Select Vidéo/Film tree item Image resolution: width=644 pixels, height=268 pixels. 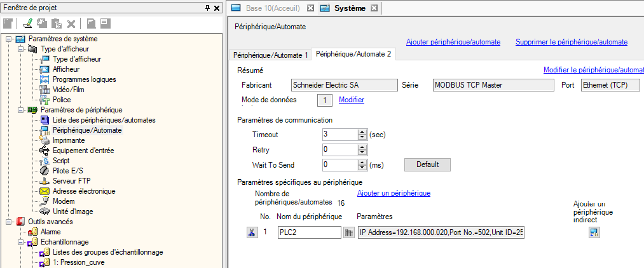click(x=69, y=90)
